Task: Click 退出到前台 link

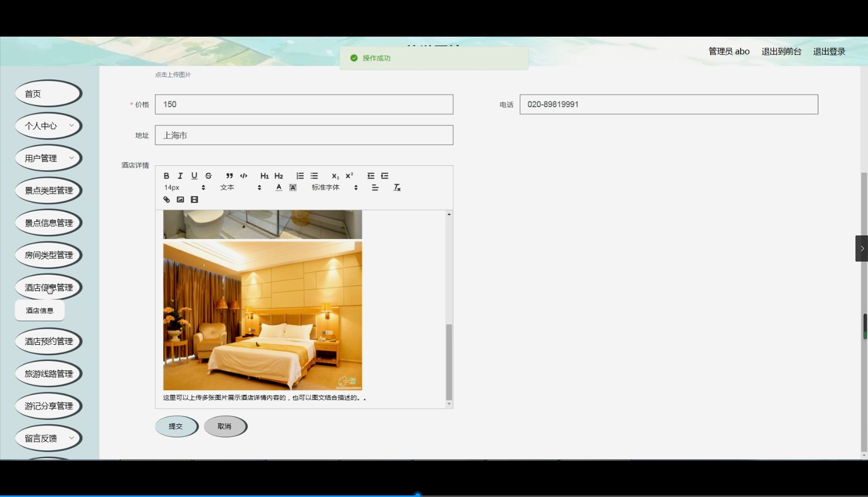Action: [x=781, y=51]
